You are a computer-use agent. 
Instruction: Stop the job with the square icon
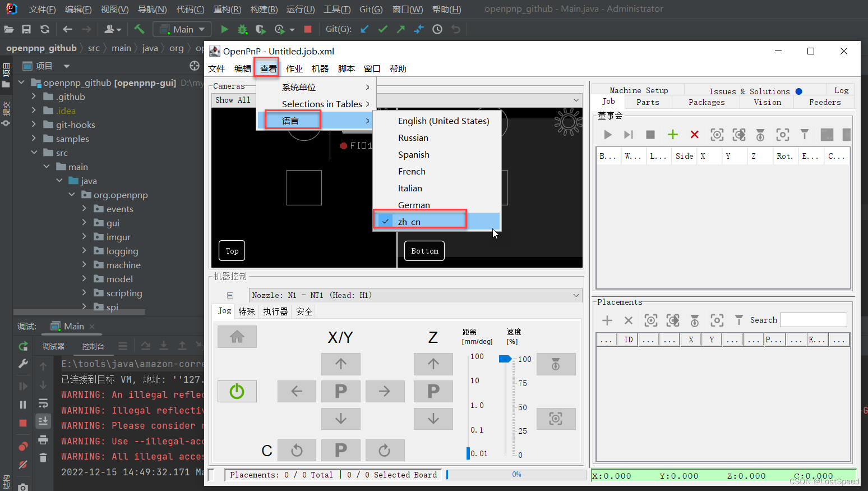click(650, 135)
